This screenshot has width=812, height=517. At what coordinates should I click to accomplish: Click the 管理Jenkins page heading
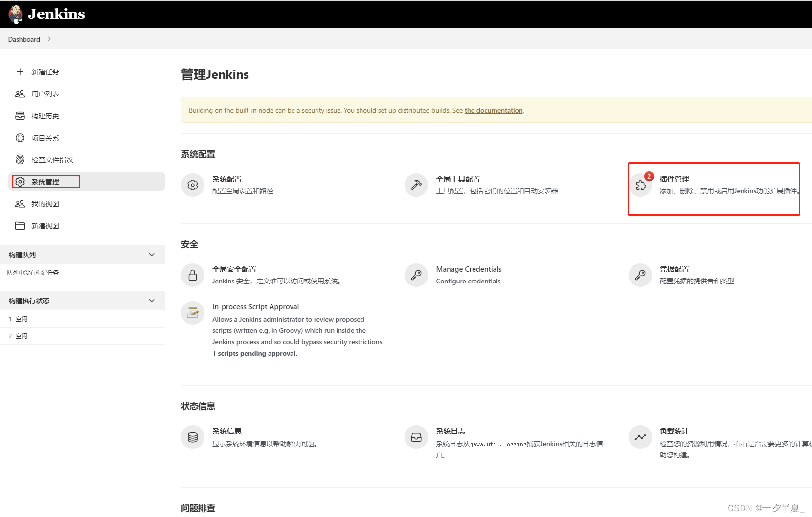click(215, 74)
